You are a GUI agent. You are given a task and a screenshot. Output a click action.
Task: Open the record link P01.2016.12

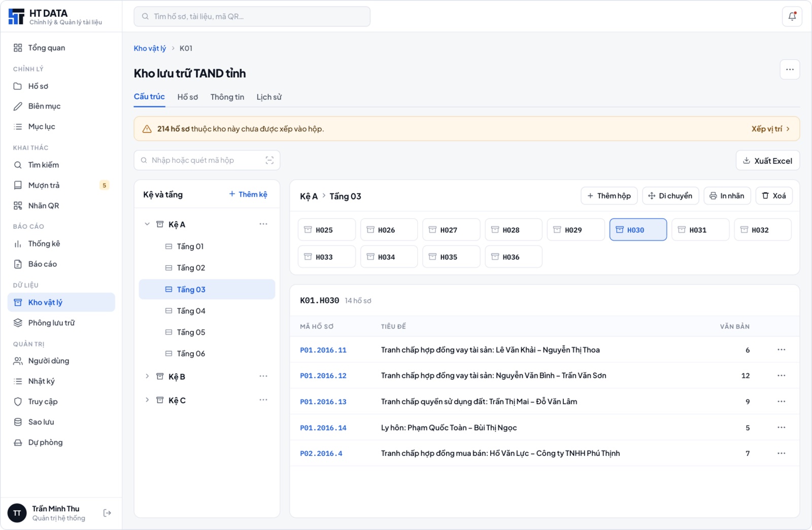coord(323,376)
